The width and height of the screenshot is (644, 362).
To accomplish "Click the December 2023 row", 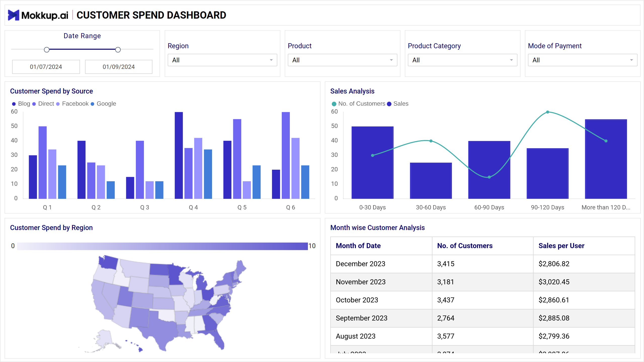I will pyautogui.click(x=483, y=264).
